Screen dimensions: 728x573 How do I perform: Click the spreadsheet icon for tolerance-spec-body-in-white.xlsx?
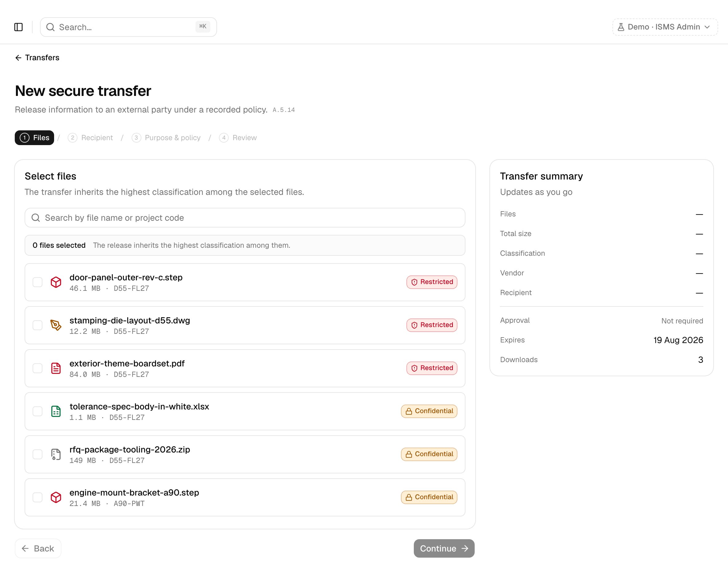(x=56, y=411)
